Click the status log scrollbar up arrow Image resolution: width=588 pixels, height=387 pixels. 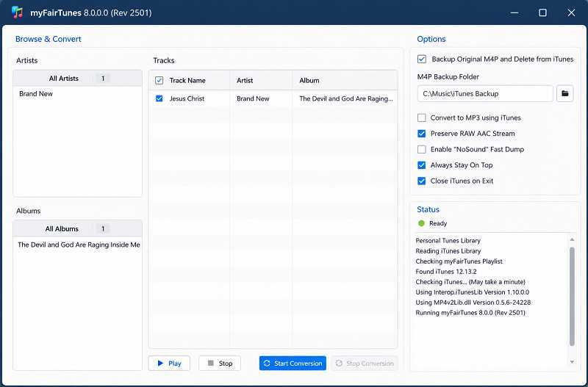tap(572, 239)
